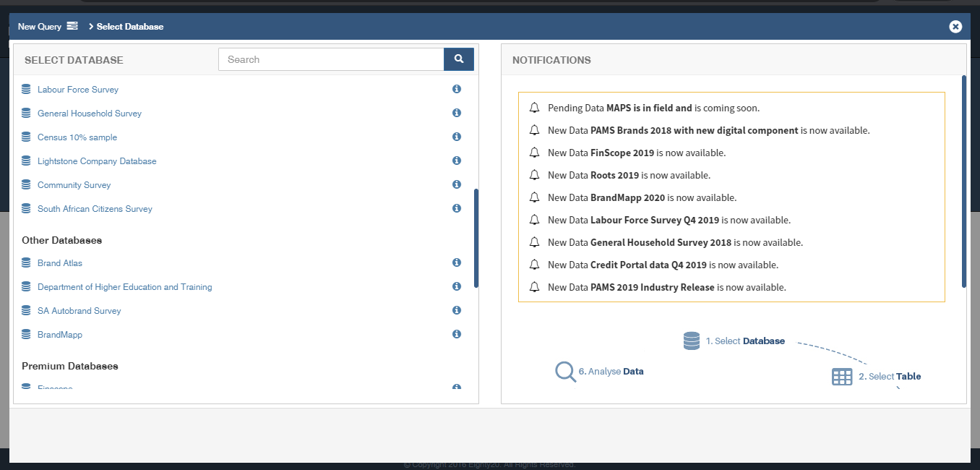Close the Select Database dialog
This screenshot has height=470, width=980.
(x=955, y=27)
